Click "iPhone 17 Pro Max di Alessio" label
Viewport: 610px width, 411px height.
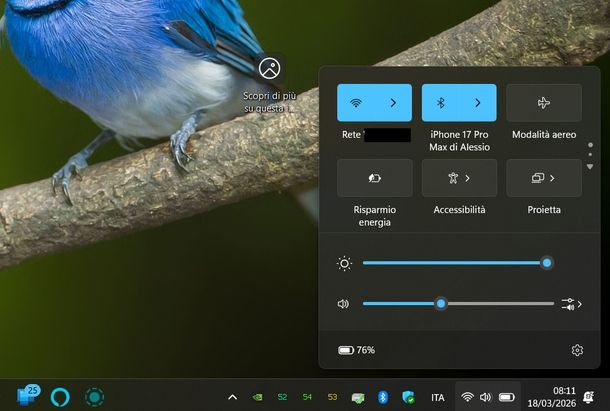pos(459,141)
